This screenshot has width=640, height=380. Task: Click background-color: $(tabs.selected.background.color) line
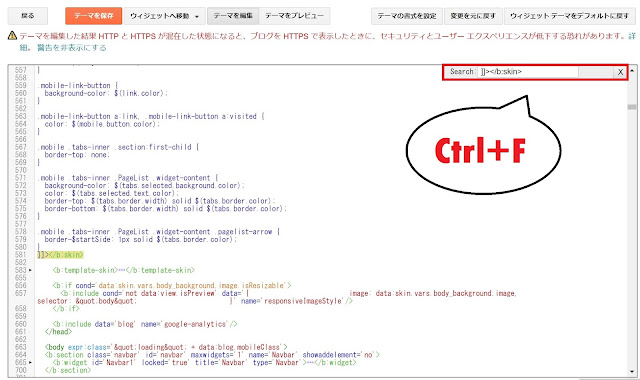[144, 185]
